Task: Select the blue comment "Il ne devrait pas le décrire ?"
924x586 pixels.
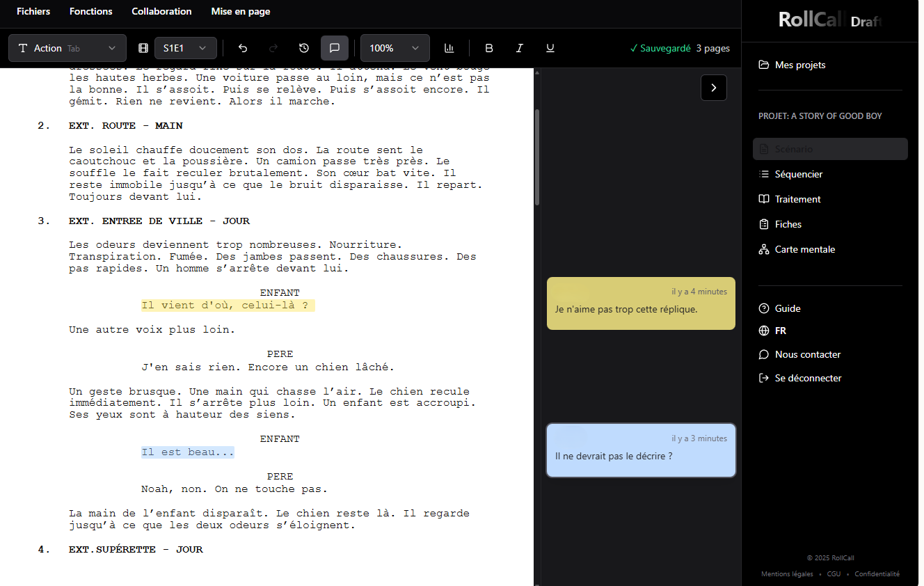Action: pyautogui.click(x=641, y=450)
